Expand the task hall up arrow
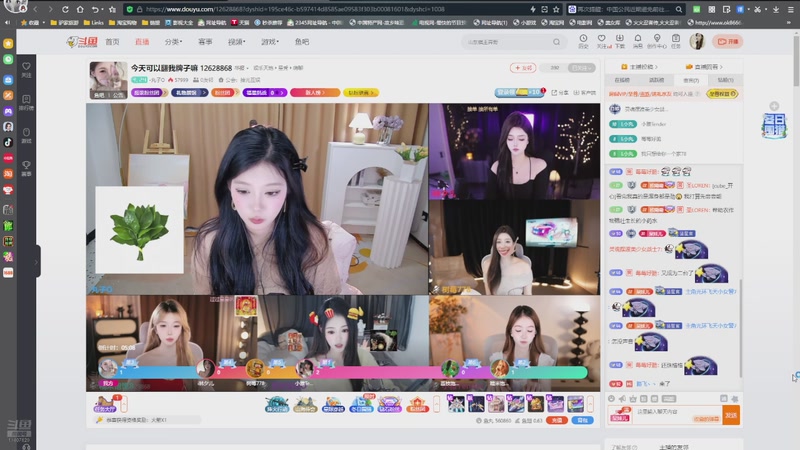The image size is (800, 450). point(124,404)
